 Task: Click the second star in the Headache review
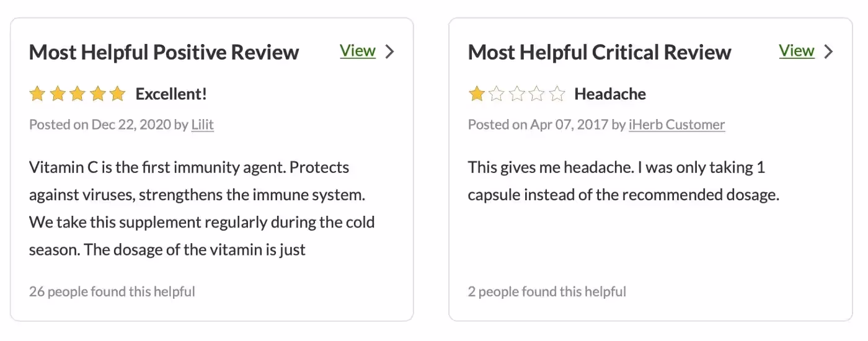pyautogui.click(x=497, y=94)
